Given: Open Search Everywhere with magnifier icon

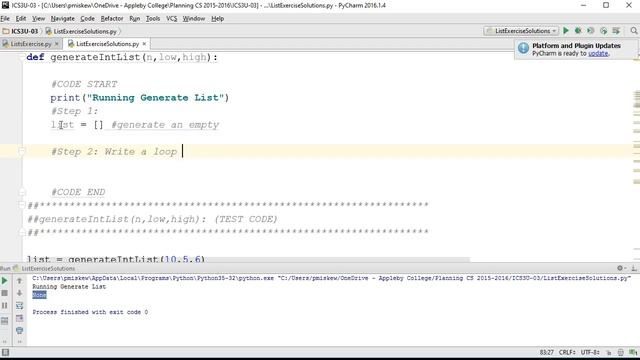Looking at the screenshot, I should [633, 31].
